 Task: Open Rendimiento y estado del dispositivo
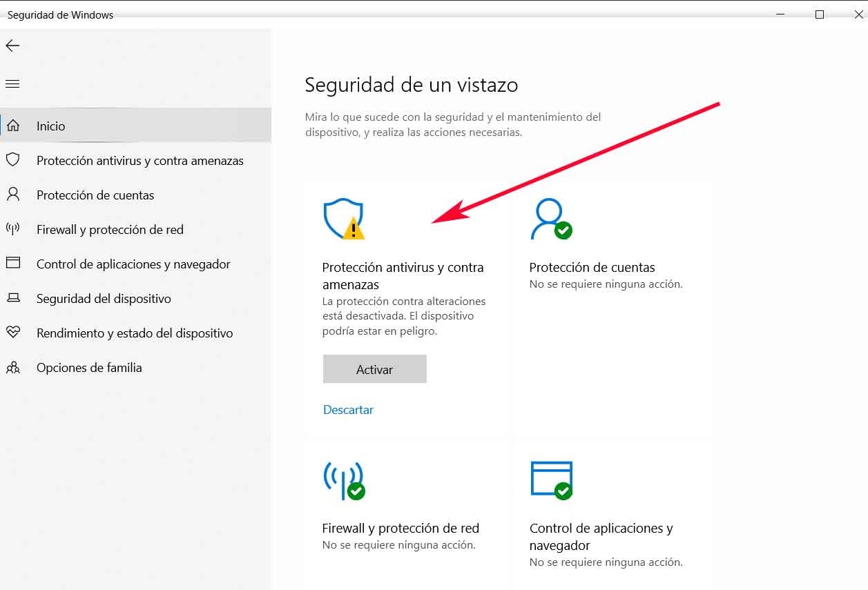[135, 333]
